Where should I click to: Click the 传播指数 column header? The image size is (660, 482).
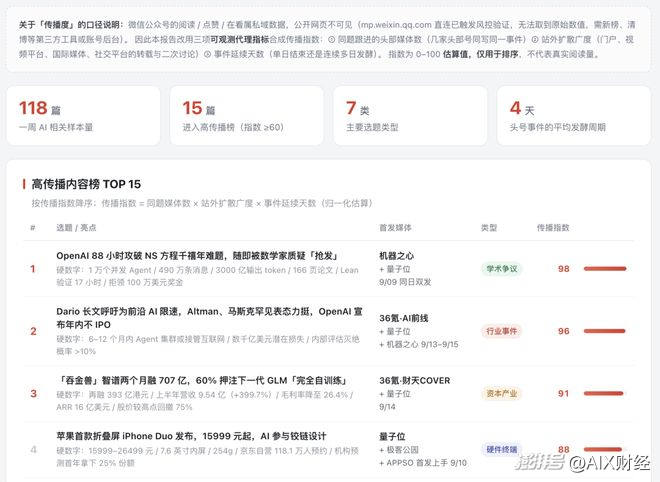553,228
